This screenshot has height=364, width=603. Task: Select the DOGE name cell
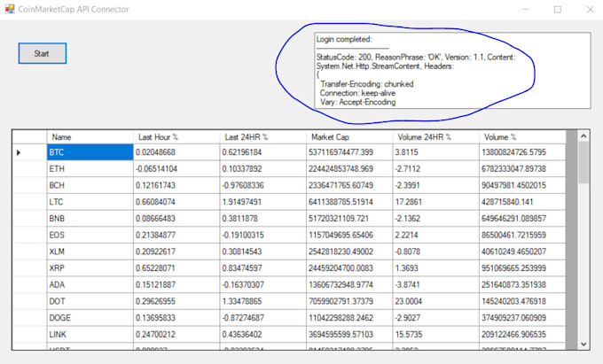click(89, 316)
